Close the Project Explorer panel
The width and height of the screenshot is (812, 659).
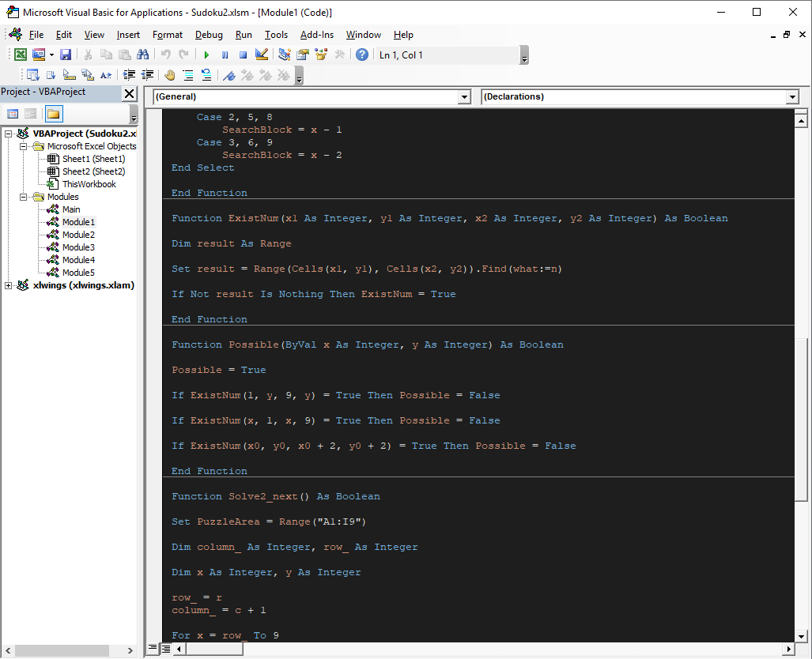(129, 93)
